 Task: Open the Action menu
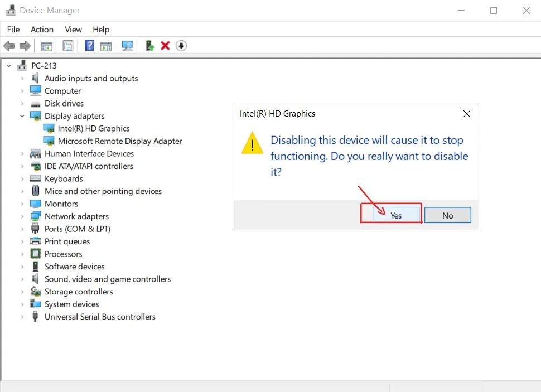42,30
